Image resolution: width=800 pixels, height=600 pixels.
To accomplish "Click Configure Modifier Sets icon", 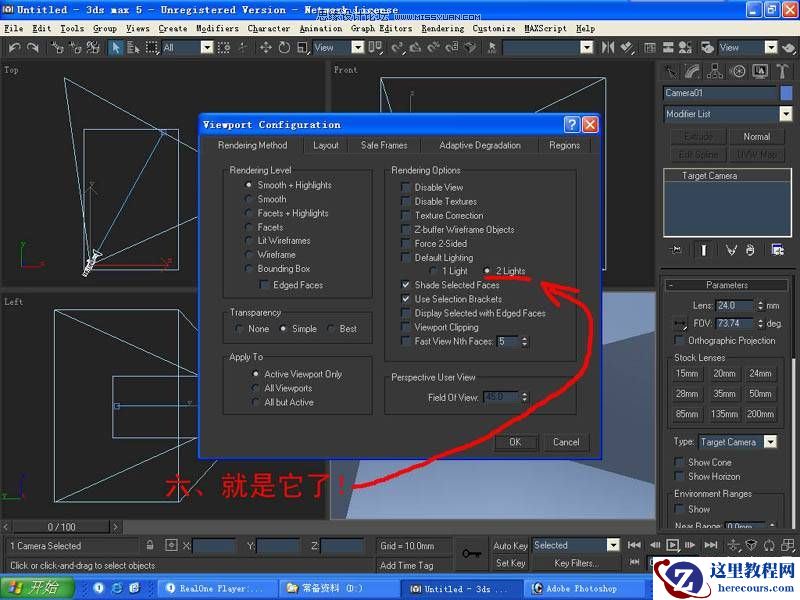I will tap(778, 250).
